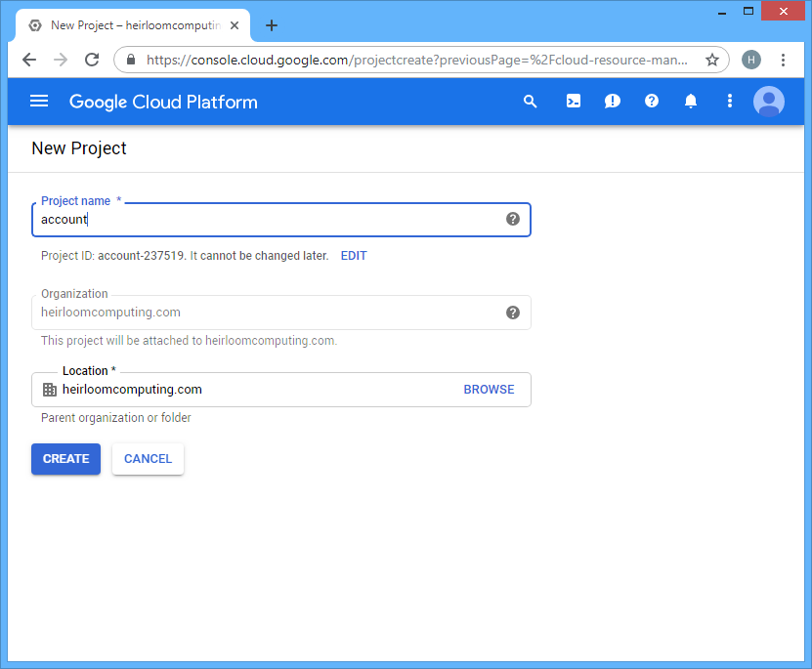Viewport: 812px width, 669px height.
Task: Click the Project name help icon
Action: tap(513, 219)
